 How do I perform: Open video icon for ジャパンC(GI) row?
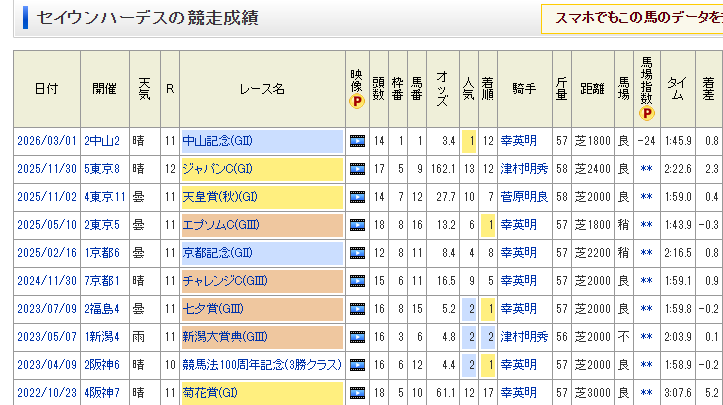point(357,170)
